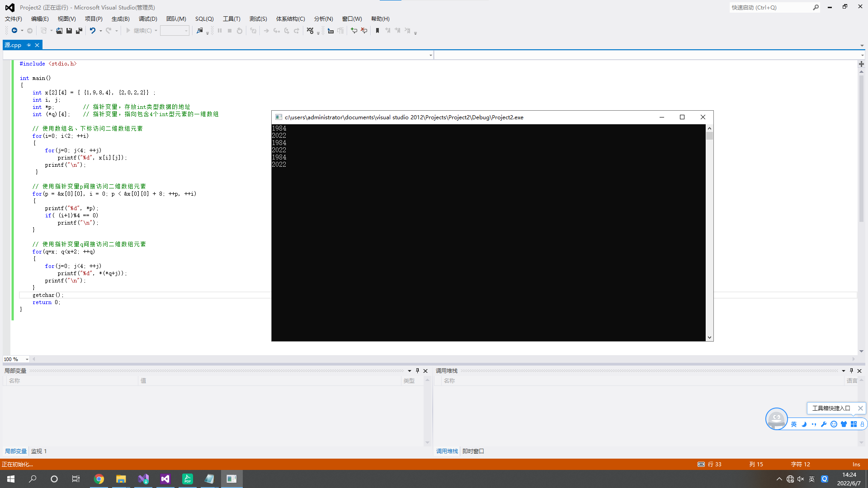Switch to the 监视 1 tab
Image resolution: width=868 pixels, height=488 pixels.
pos(39,451)
